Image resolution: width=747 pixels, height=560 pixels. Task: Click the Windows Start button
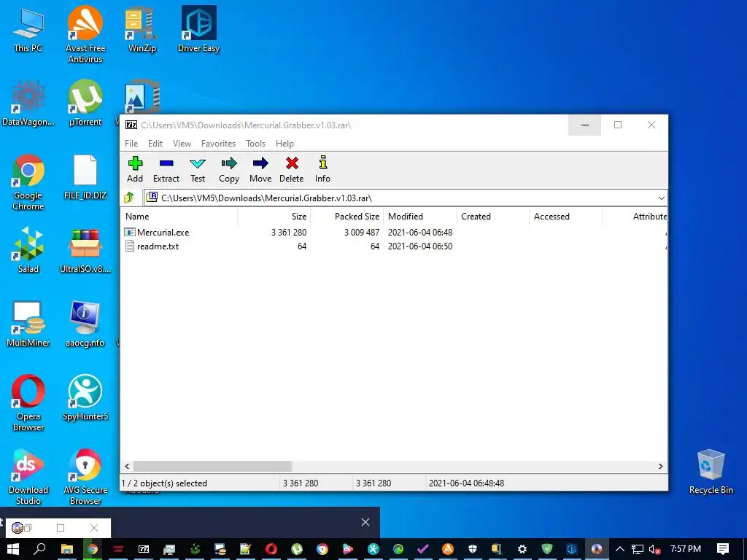(13, 549)
